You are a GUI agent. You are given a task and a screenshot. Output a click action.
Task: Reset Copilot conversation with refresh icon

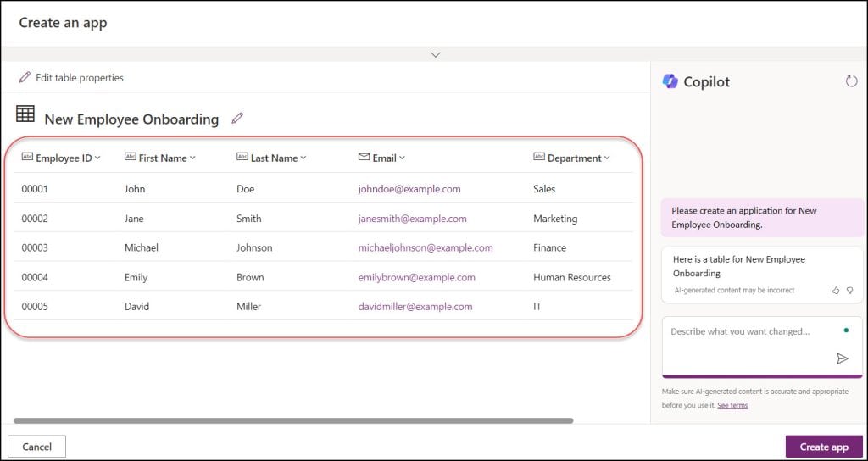(851, 81)
